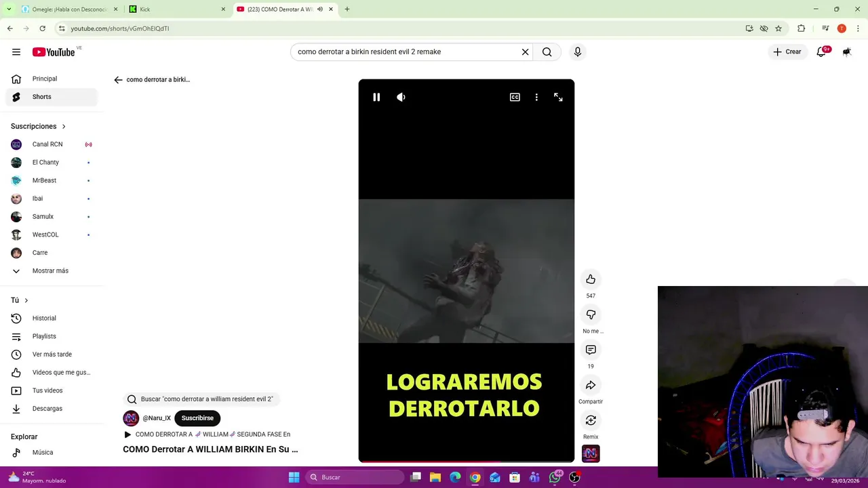The height and width of the screenshot is (488, 868).
Task: Open the tab search dropdown arrow
Action: point(9,9)
